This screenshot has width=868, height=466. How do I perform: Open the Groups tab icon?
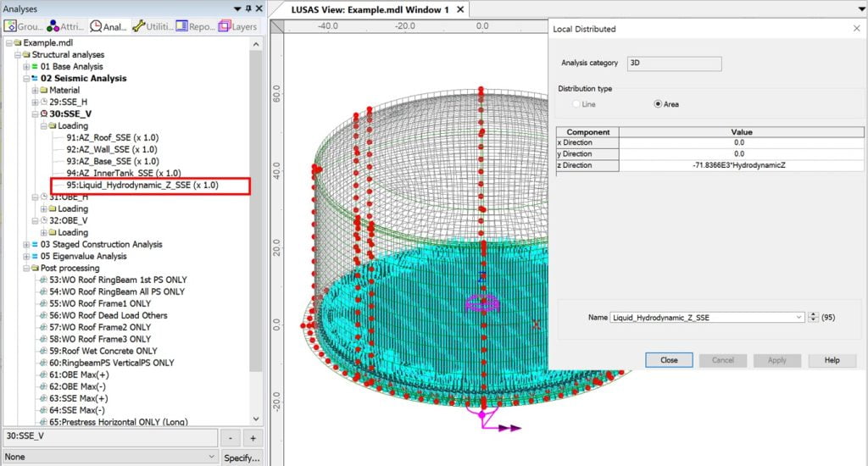coord(11,27)
